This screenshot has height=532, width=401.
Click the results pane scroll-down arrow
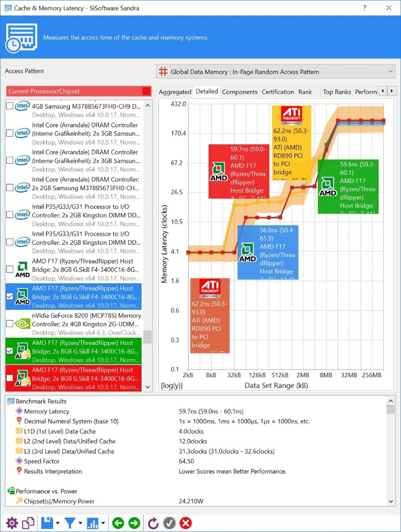(x=391, y=502)
